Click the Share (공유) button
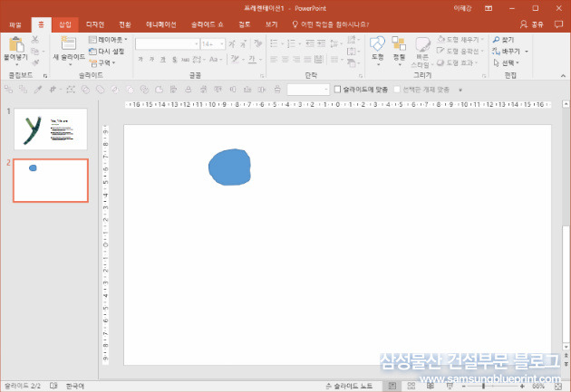The width and height of the screenshot is (571, 392). pyautogui.click(x=532, y=24)
